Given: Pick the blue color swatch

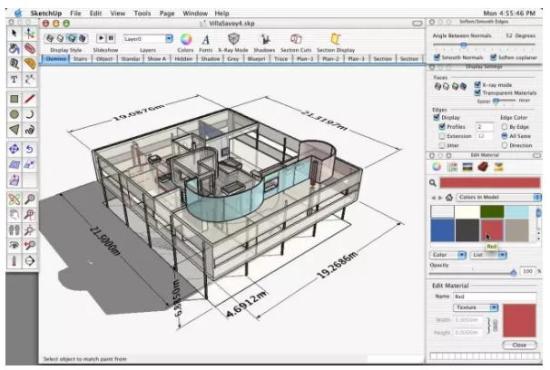Looking at the screenshot, I should [x=442, y=230].
